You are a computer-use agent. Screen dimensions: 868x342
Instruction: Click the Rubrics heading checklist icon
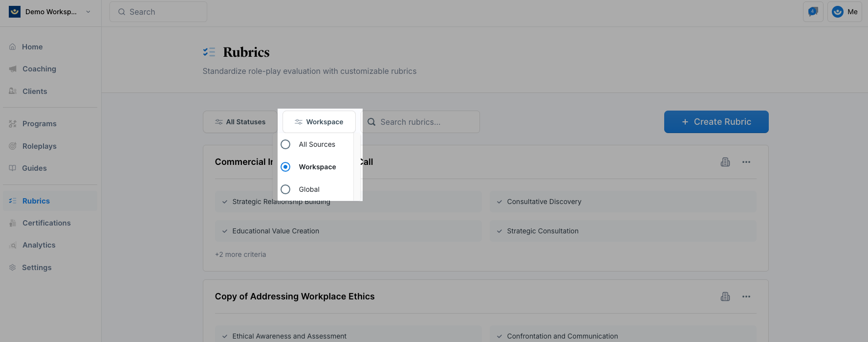[209, 52]
